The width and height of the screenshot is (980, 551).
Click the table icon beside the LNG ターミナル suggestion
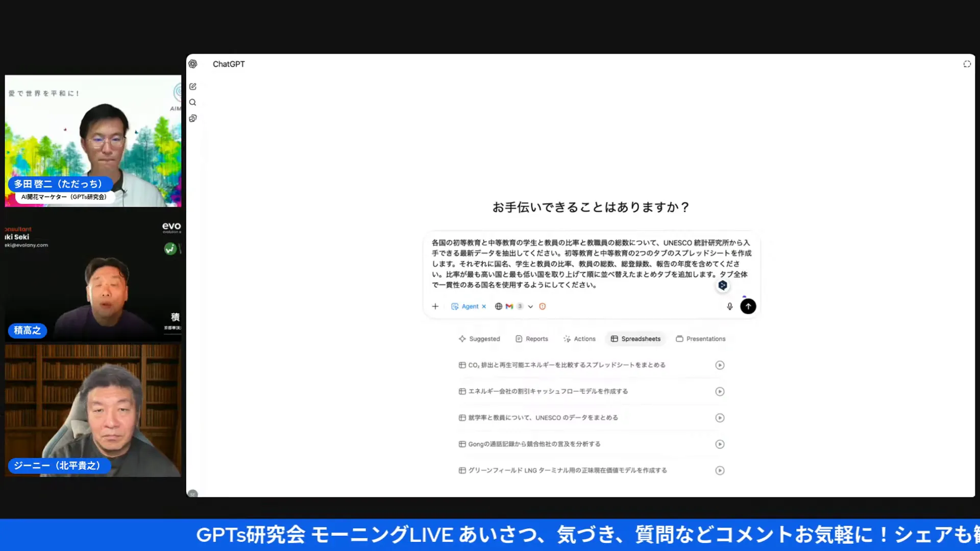click(x=462, y=470)
